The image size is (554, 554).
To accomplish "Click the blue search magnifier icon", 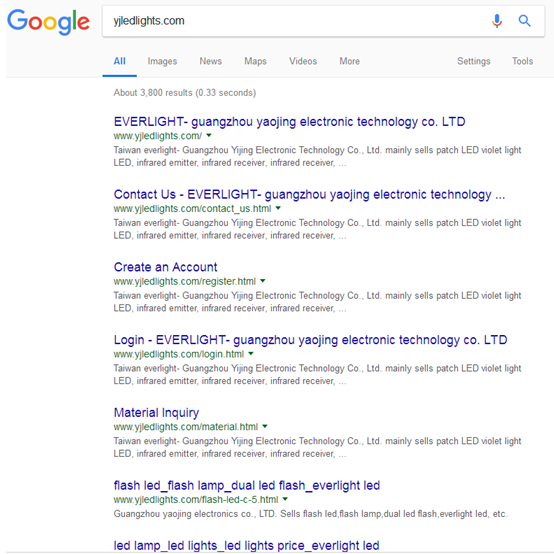I will pos(525,21).
